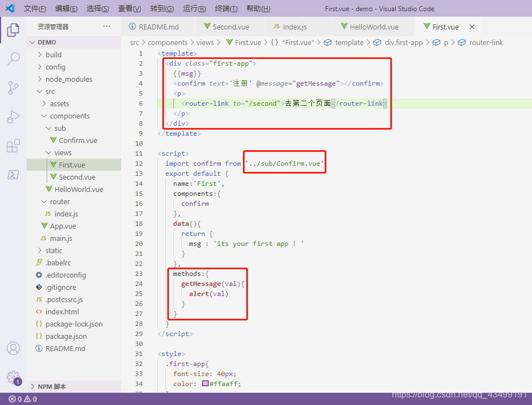Open the Explorer more actions ellipsis
Viewport: 532px width, 405px height.
[107, 27]
